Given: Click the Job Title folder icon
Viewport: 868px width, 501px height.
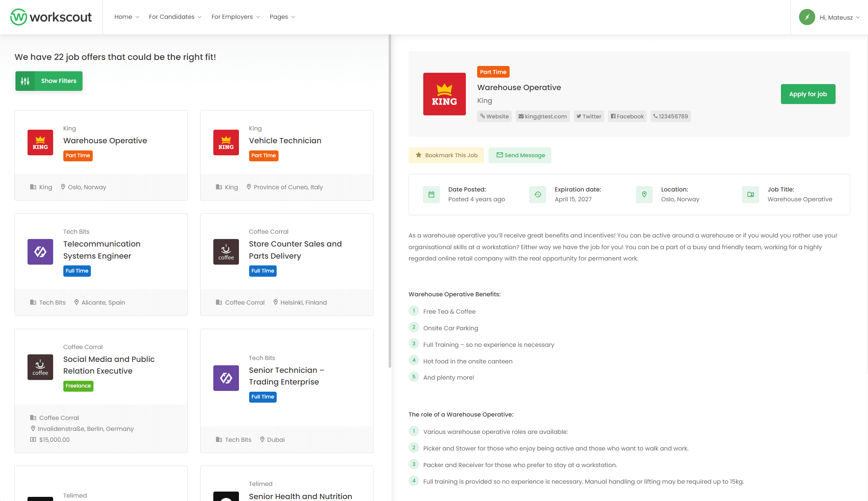Looking at the screenshot, I should coord(750,195).
